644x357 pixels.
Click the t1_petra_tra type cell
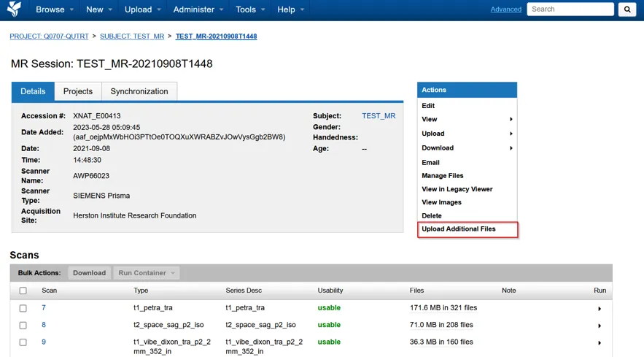tap(152, 307)
